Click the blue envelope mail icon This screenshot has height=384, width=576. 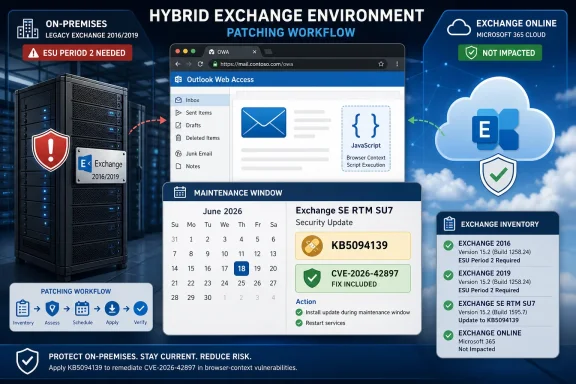point(263,122)
